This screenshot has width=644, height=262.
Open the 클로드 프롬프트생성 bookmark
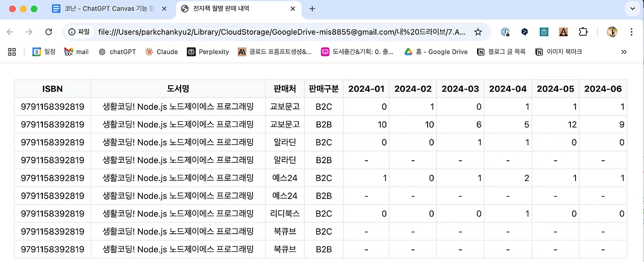[275, 52]
